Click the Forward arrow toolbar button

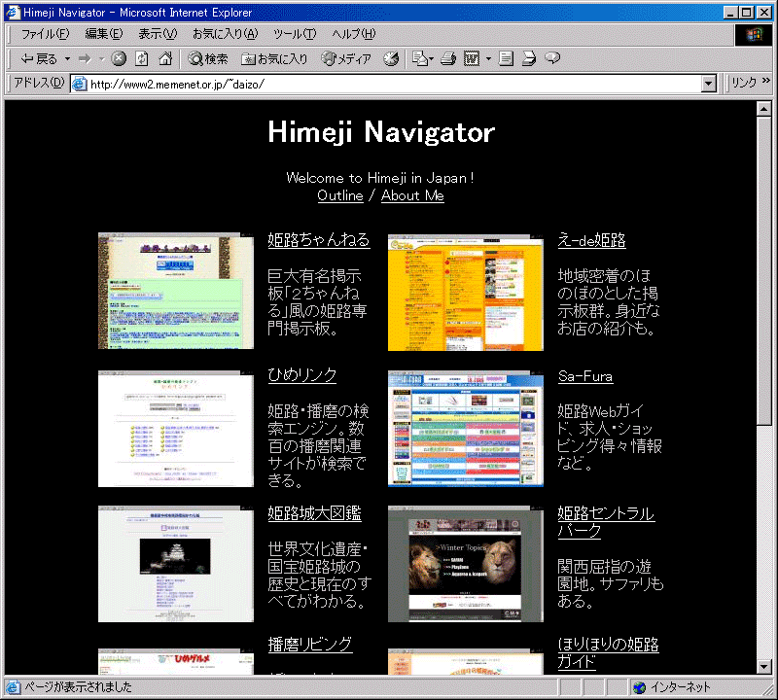coord(86,59)
